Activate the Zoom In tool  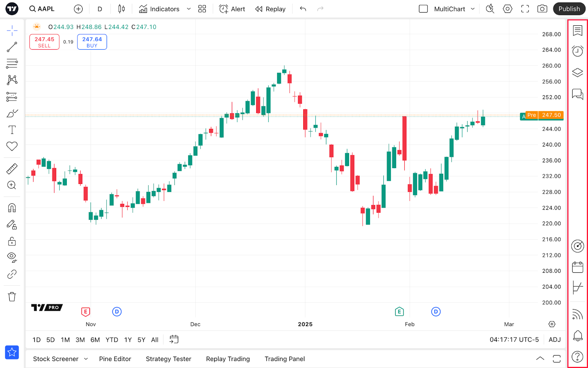coord(12,185)
